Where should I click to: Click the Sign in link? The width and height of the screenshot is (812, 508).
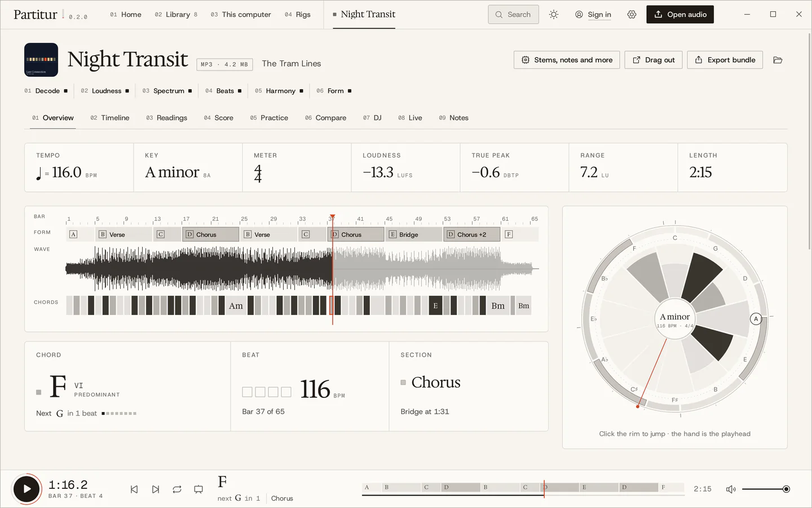[x=593, y=15]
